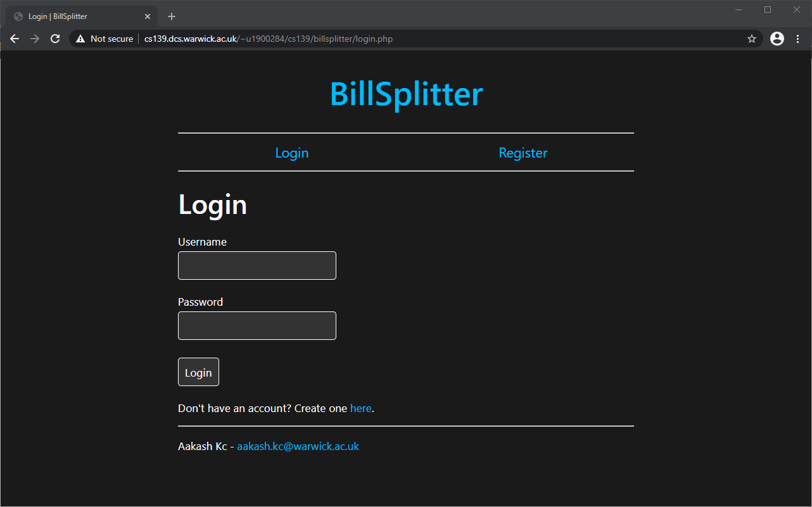Click the Password label

[200, 302]
